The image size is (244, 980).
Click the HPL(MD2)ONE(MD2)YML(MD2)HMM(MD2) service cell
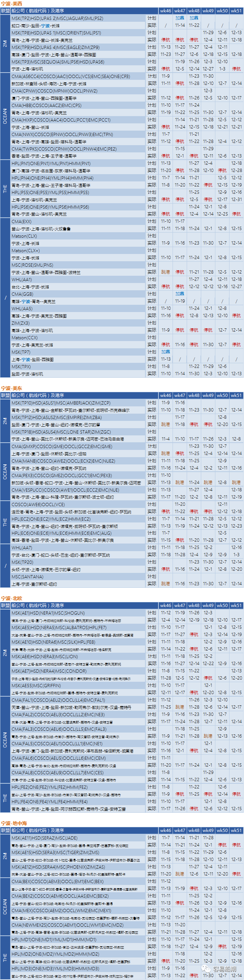coord(55,954)
